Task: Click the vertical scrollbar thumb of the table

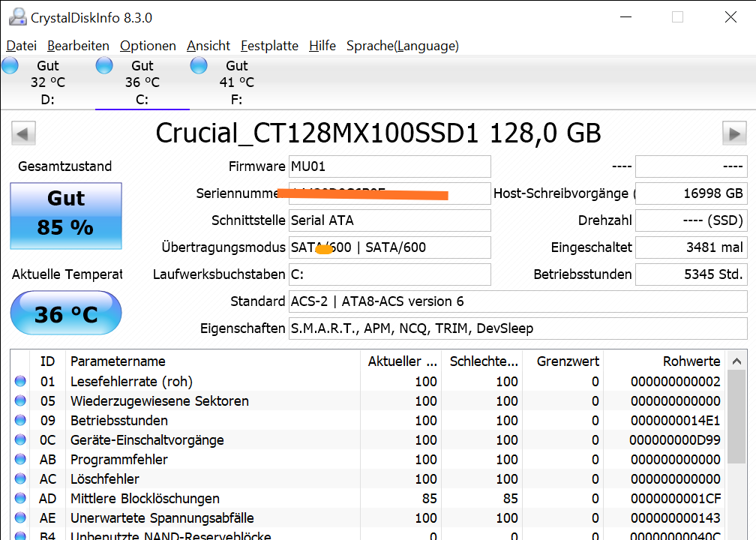Action: coord(736,417)
